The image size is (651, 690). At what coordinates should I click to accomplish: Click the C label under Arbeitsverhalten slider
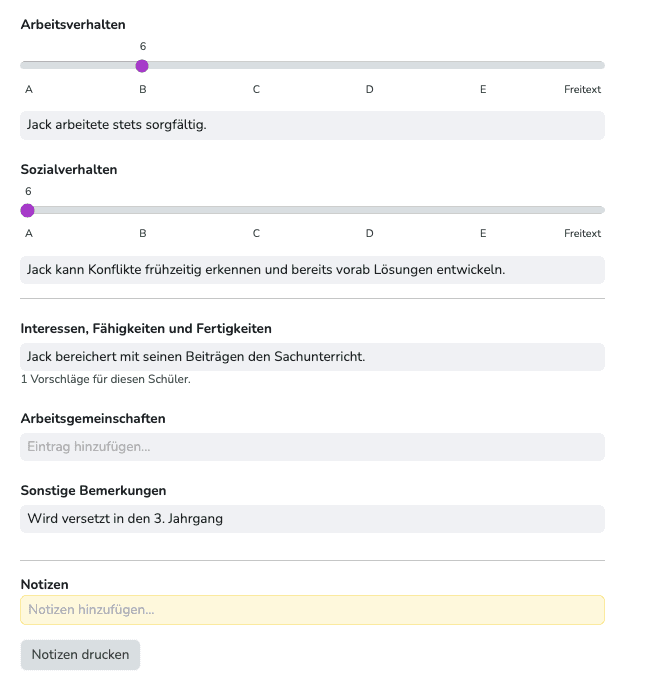(256, 90)
